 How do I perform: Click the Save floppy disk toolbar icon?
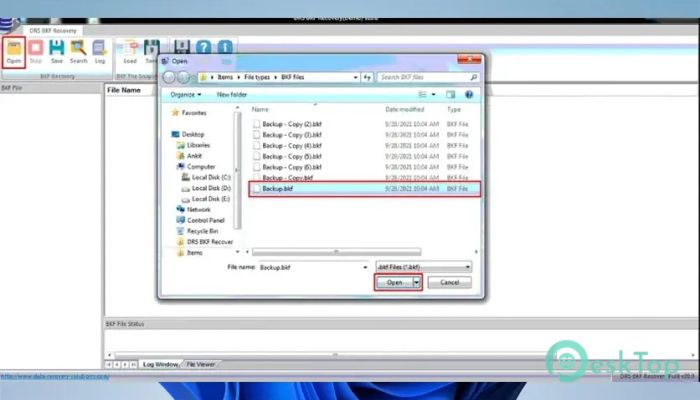point(57,52)
